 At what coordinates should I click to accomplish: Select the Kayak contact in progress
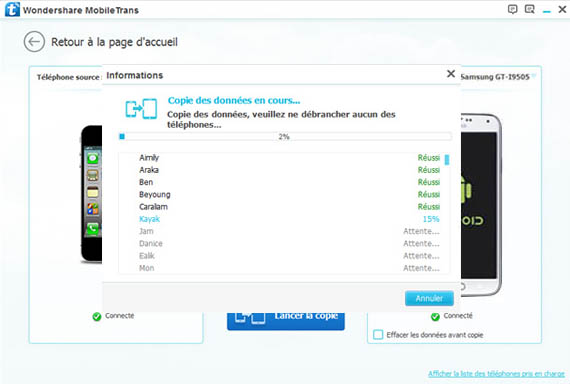pyautogui.click(x=284, y=219)
